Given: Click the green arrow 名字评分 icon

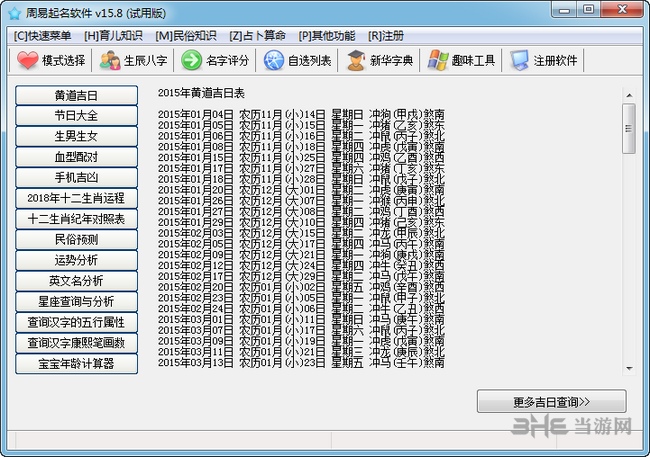Looking at the screenshot, I should tap(192, 61).
